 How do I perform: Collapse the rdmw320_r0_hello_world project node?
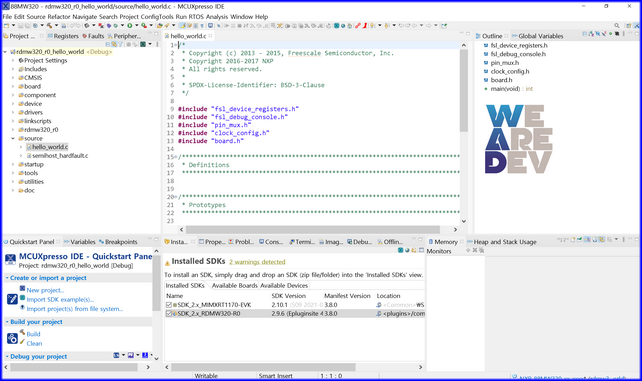click(5, 52)
